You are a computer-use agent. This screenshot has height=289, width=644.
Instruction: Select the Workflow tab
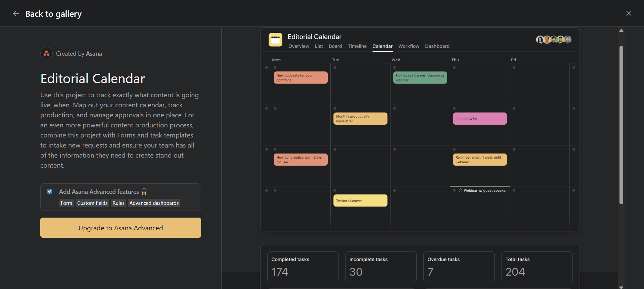(409, 46)
